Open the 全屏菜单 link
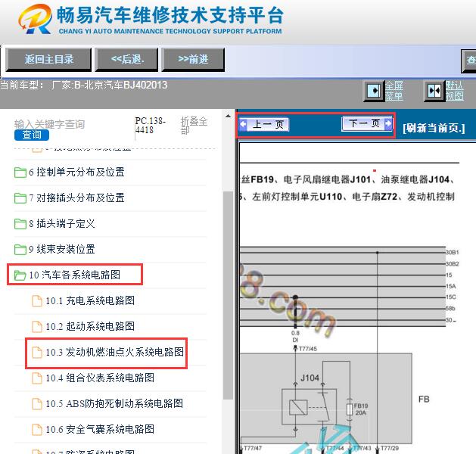 (x=394, y=91)
